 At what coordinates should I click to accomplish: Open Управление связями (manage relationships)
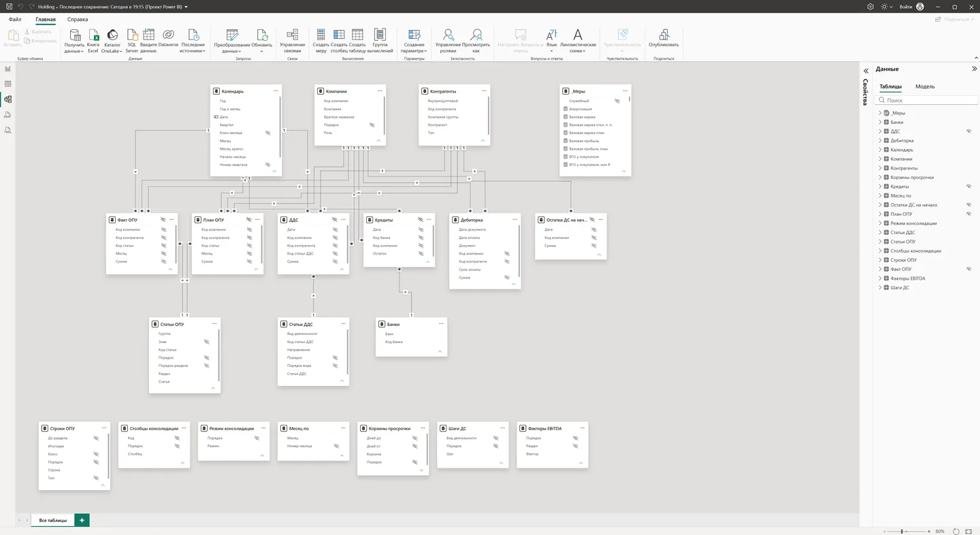point(292,42)
